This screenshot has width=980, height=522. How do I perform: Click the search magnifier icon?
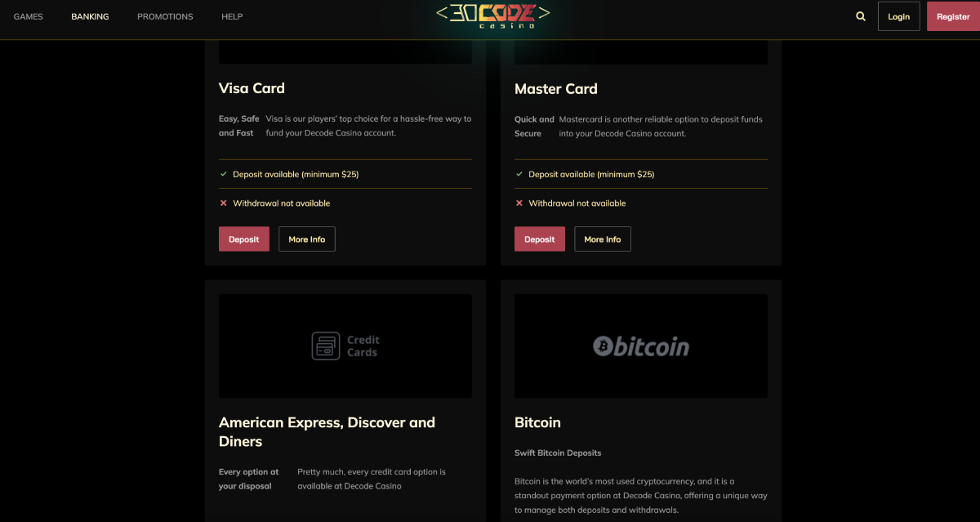coord(861,16)
